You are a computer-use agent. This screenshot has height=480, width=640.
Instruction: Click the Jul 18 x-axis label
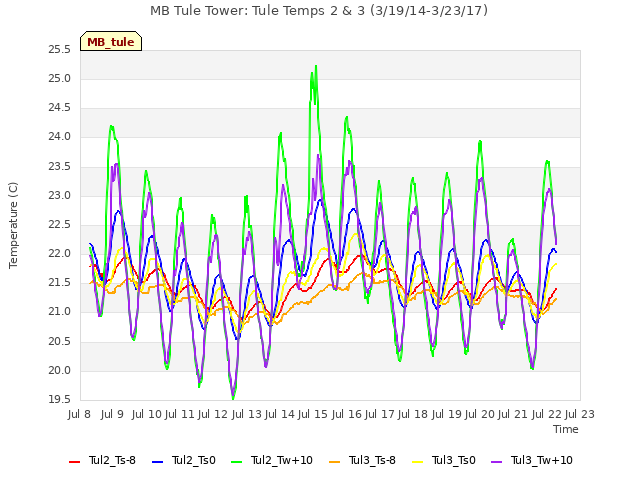(413, 415)
